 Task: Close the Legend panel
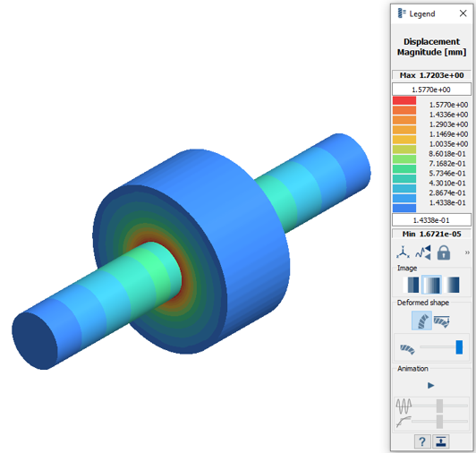(463, 13)
